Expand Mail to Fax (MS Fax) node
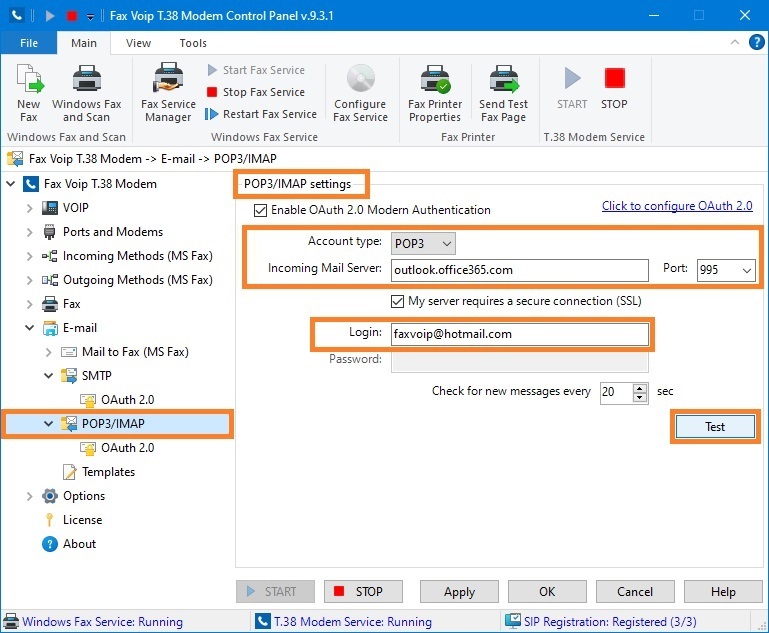The height and width of the screenshot is (633, 769). pyautogui.click(x=49, y=352)
